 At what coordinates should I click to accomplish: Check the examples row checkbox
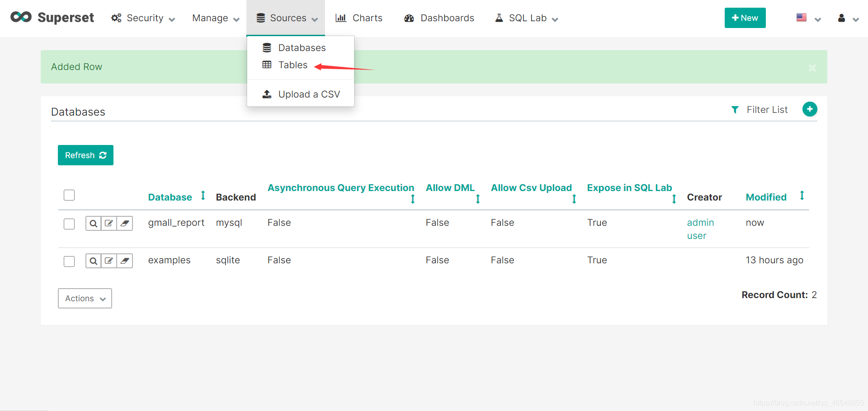coord(69,262)
